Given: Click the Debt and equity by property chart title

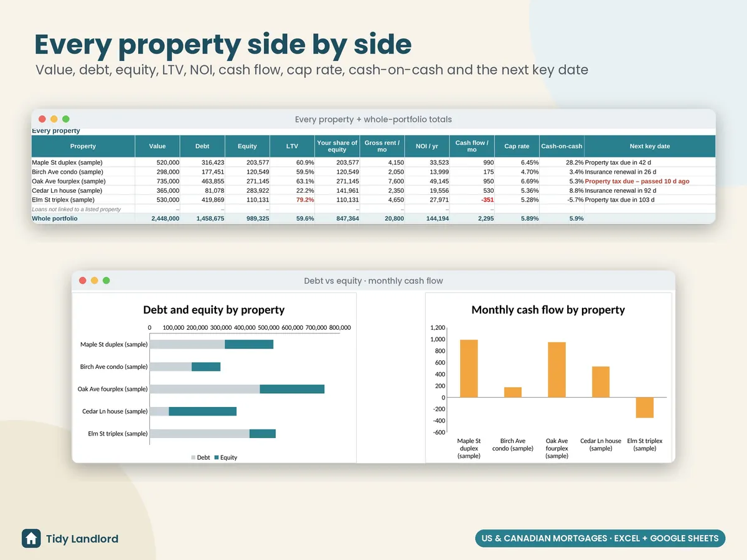Looking at the screenshot, I should [214, 309].
